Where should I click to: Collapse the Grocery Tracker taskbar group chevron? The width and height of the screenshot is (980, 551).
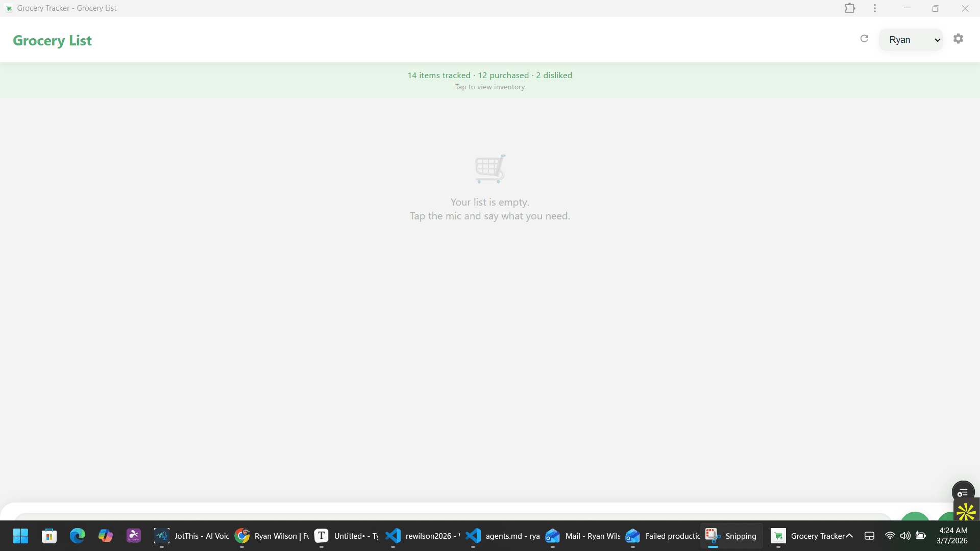click(x=850, y=536)
